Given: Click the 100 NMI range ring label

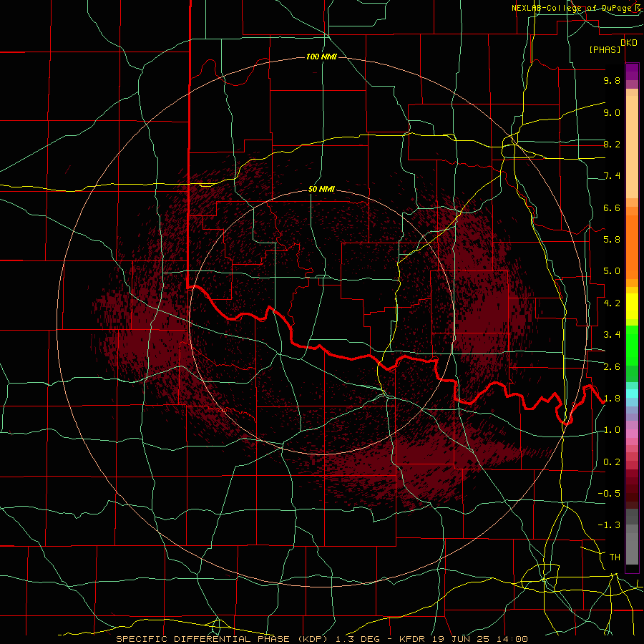Looking at the screenshot, I should point(321,57).
